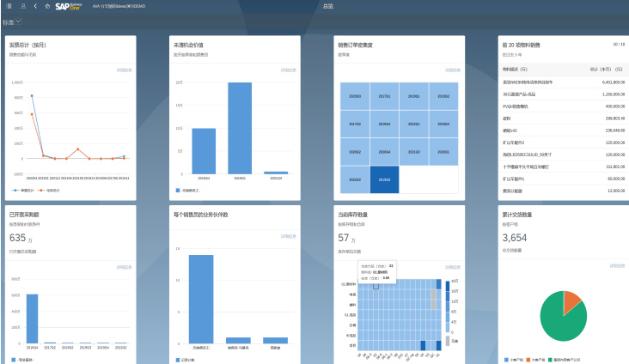The height and width of the screenshot is (364, 629).
Task: Toggle the orange line legend in 发票总计 chart
Action: tap(48, 191)
